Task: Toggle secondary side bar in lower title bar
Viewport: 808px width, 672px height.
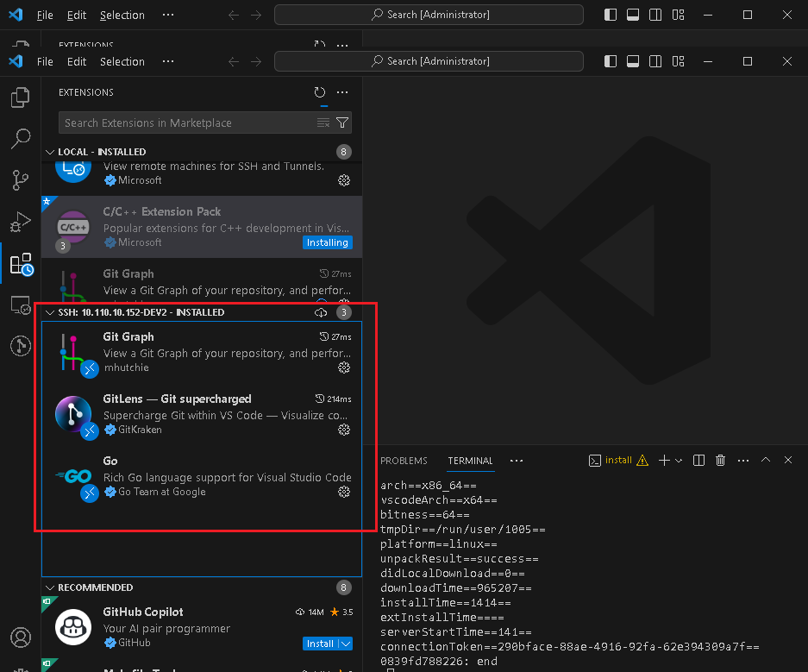Action: click(655, 61)
